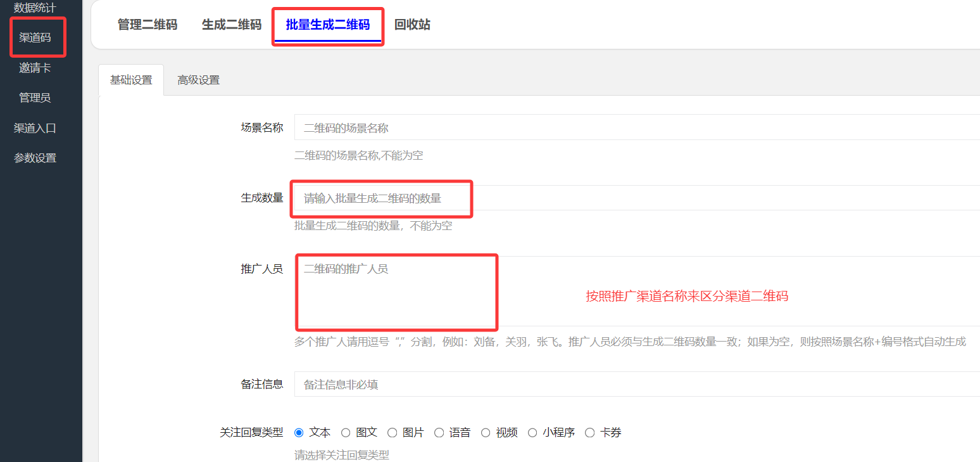Click hint text 二维码的场景名称,不能为空
980x462 pixels.
[x=359, y=155]
